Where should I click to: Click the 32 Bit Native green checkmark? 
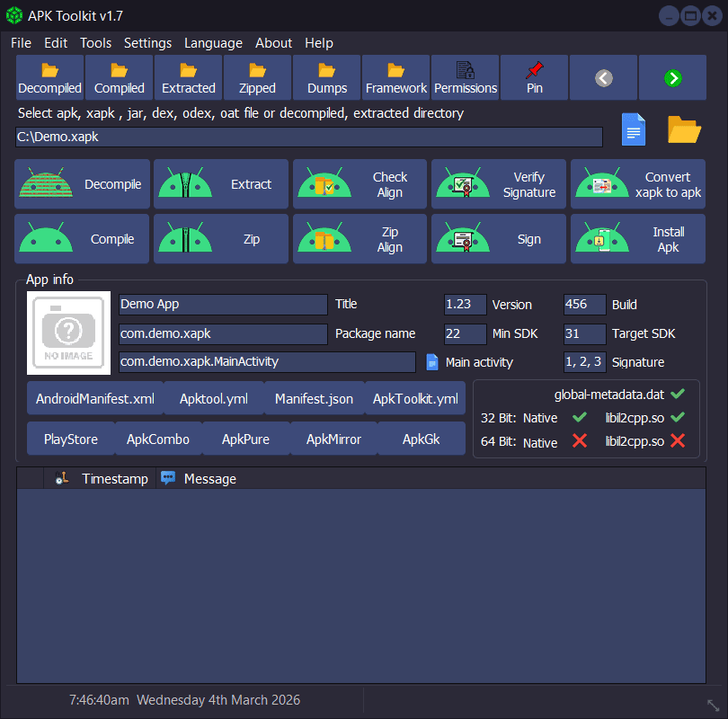click(580, 417)
